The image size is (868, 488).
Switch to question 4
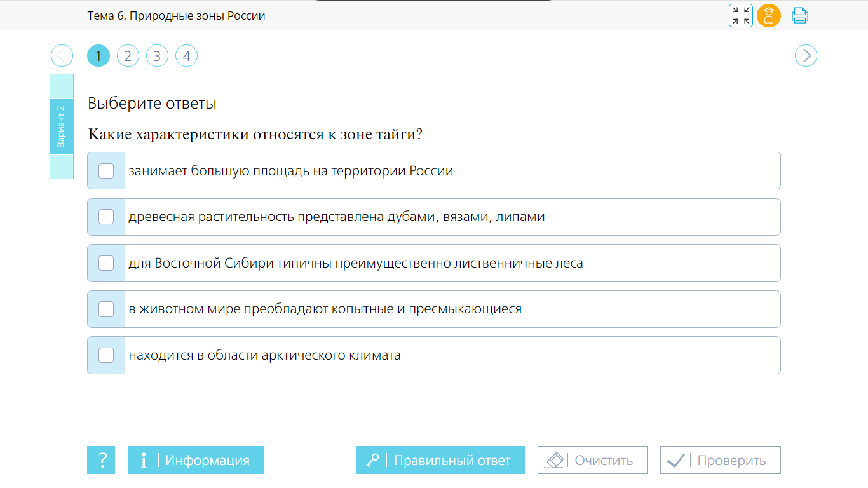[x=186, y=56]
